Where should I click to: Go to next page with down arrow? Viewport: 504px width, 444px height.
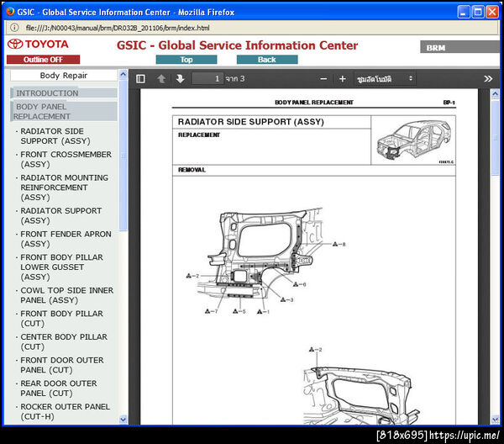[x=180, y=79]
